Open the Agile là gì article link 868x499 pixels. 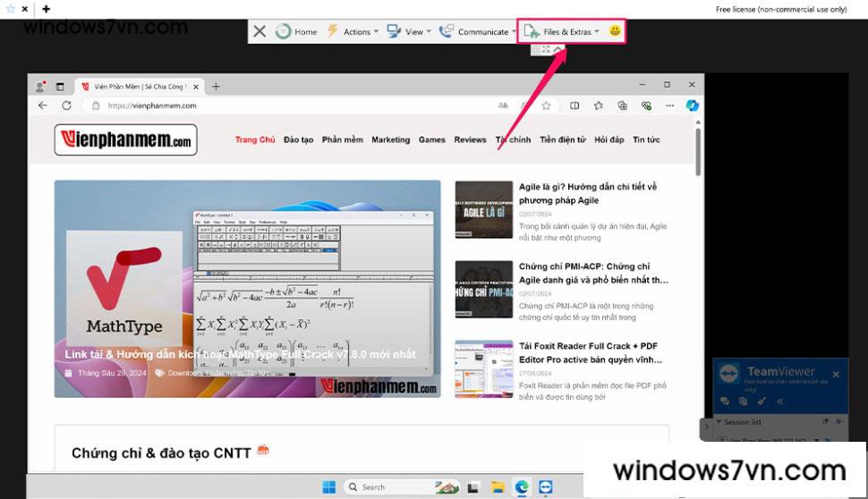(x=587, y=193)
